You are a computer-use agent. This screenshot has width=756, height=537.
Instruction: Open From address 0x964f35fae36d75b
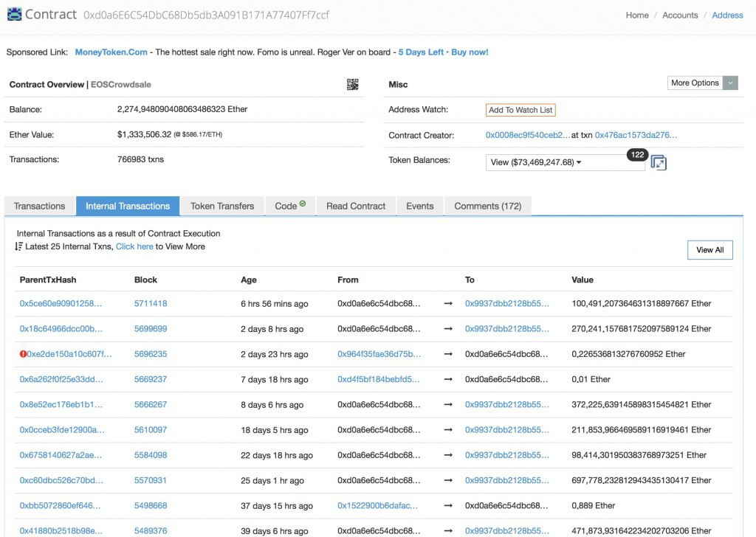tap(379, 354)
